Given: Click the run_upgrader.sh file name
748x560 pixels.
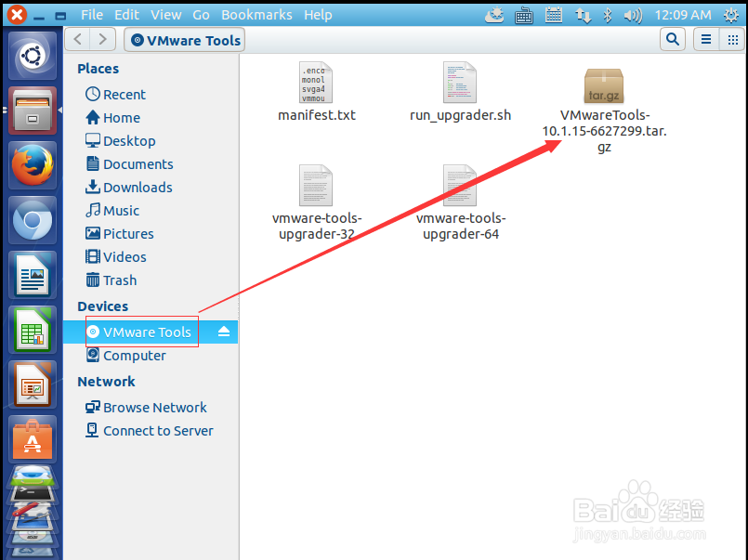Looking at the screenshot, I should 460,115.
